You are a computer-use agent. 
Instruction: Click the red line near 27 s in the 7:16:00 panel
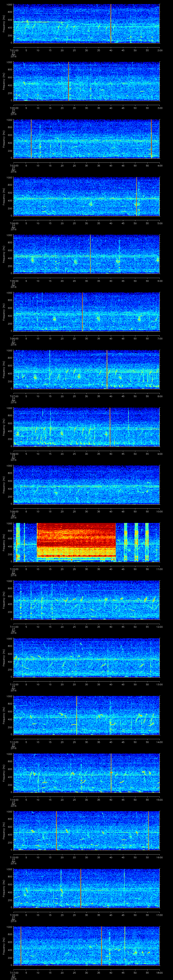pyautogui.click(x=81, y=888)
